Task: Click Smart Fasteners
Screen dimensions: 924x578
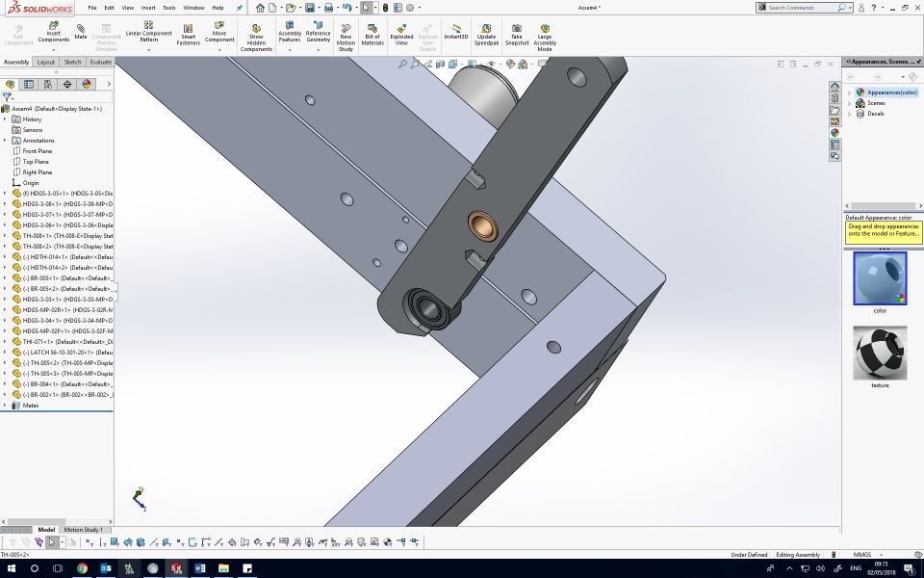Action: point(188,36)
